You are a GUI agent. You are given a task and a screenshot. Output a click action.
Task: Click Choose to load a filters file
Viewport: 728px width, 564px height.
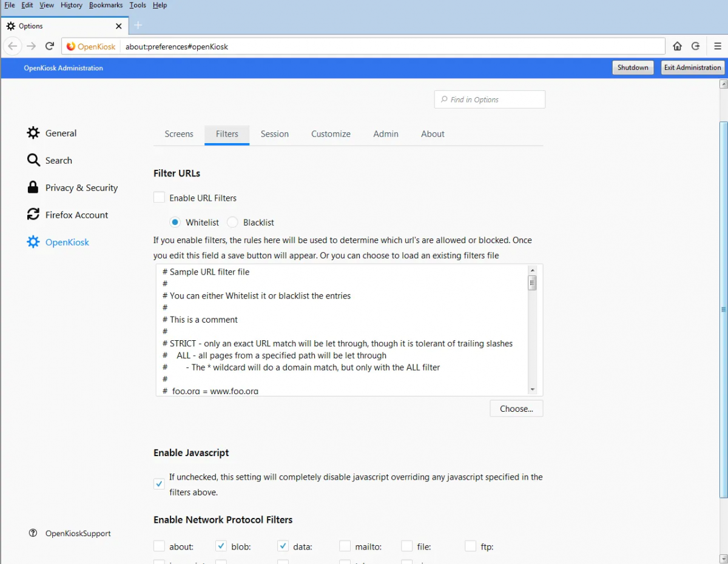[x=516, y=408]
